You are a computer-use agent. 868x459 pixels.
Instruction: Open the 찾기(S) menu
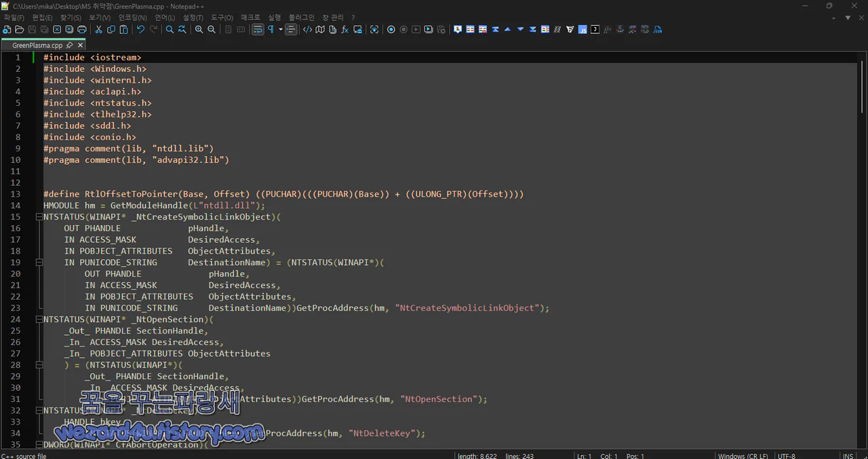coord(71,18)
